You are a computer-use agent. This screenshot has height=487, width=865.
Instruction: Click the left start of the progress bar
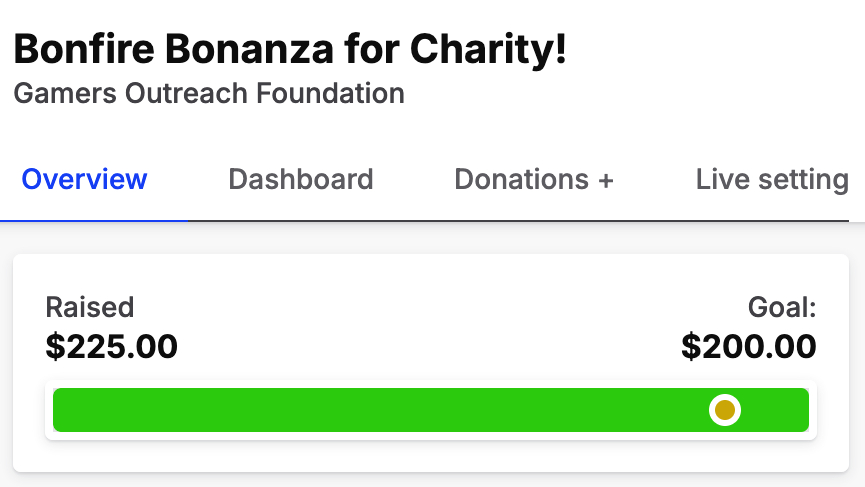[x=62, y=410]
